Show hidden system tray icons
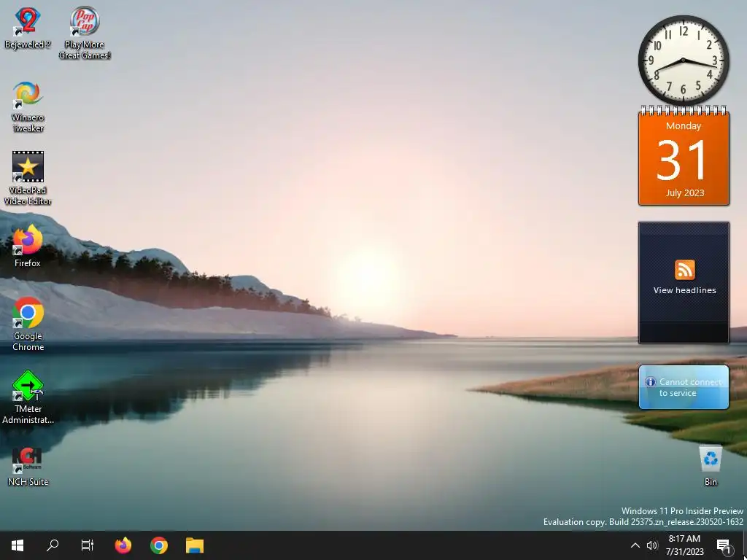 coord(635,545)
